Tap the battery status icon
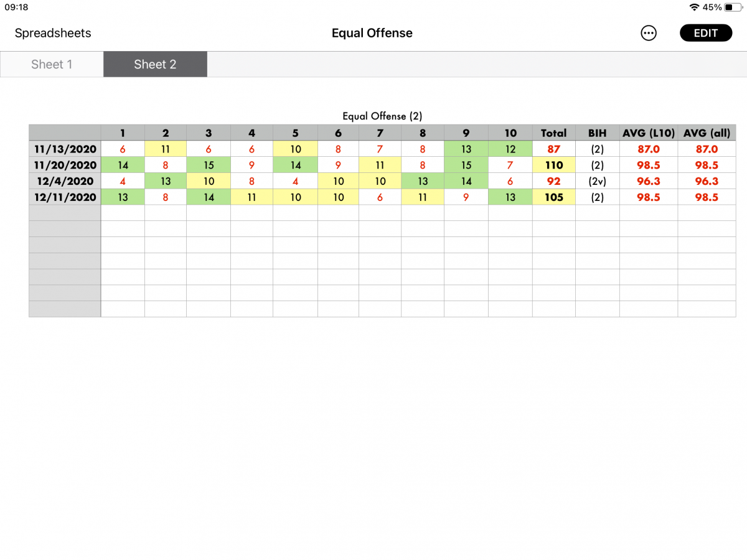The image size is (747, 560). coord(732,7)
